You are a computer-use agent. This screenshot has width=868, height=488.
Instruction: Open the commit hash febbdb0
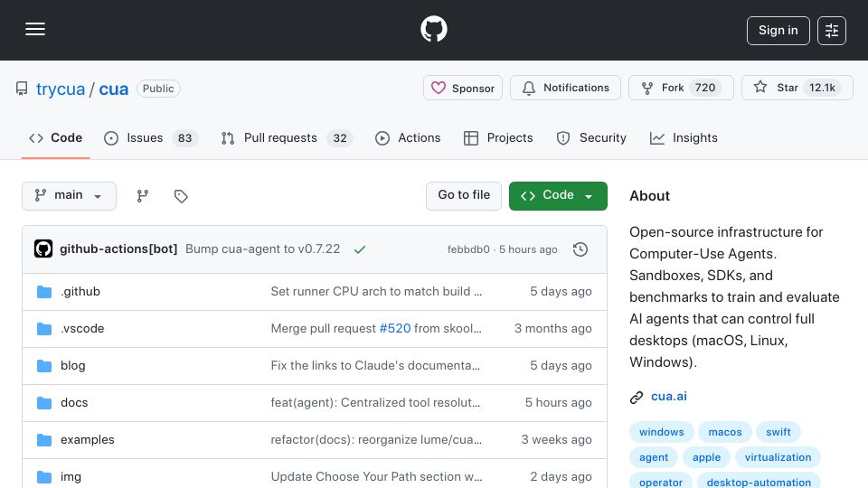[x=468, y=249]
